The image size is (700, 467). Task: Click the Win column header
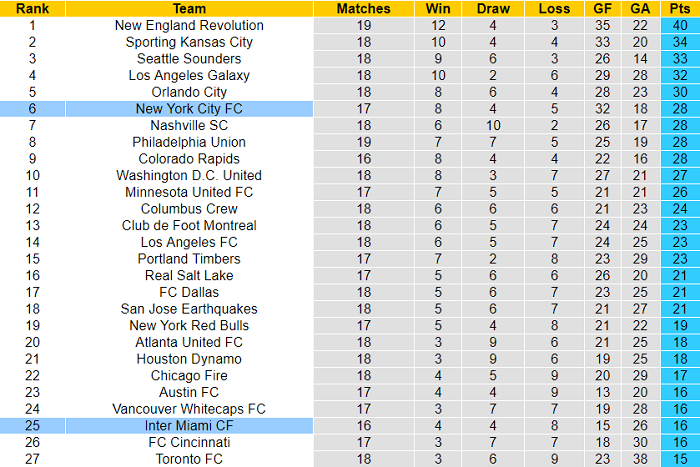(437, 8)
